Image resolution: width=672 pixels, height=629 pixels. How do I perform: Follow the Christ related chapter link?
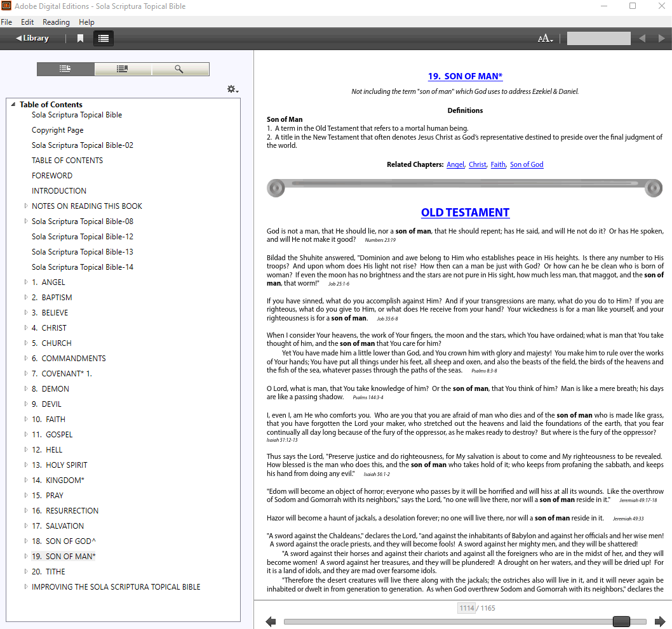point(478,164)
